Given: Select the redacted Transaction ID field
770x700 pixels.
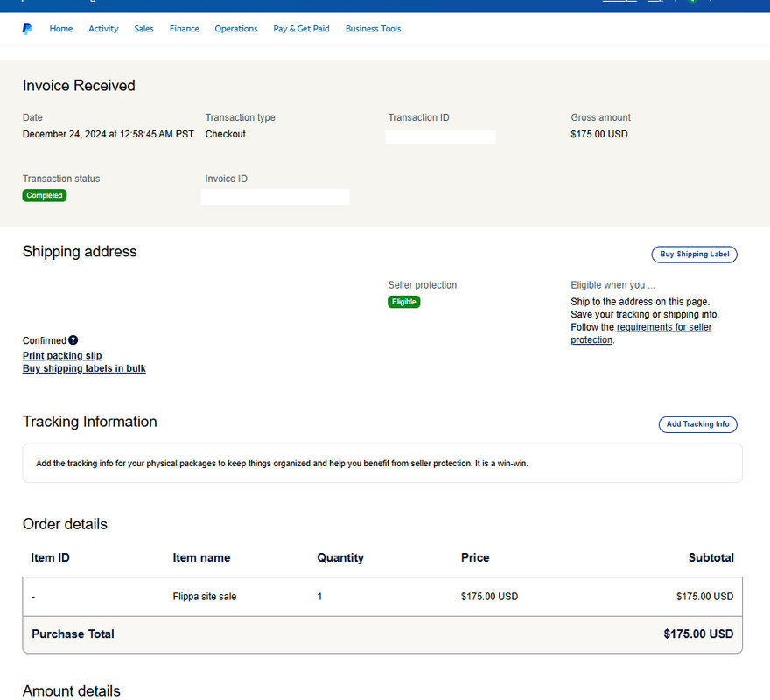Looking at the screenshot, I should point(440,136).
